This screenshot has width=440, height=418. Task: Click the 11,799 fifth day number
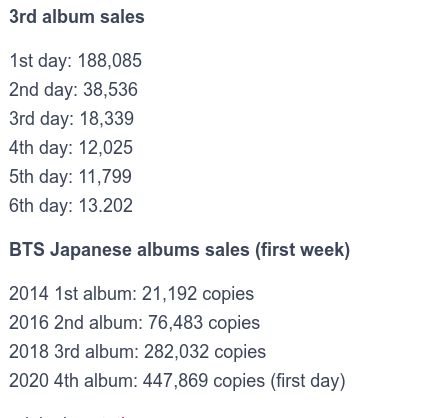[105, 177]
